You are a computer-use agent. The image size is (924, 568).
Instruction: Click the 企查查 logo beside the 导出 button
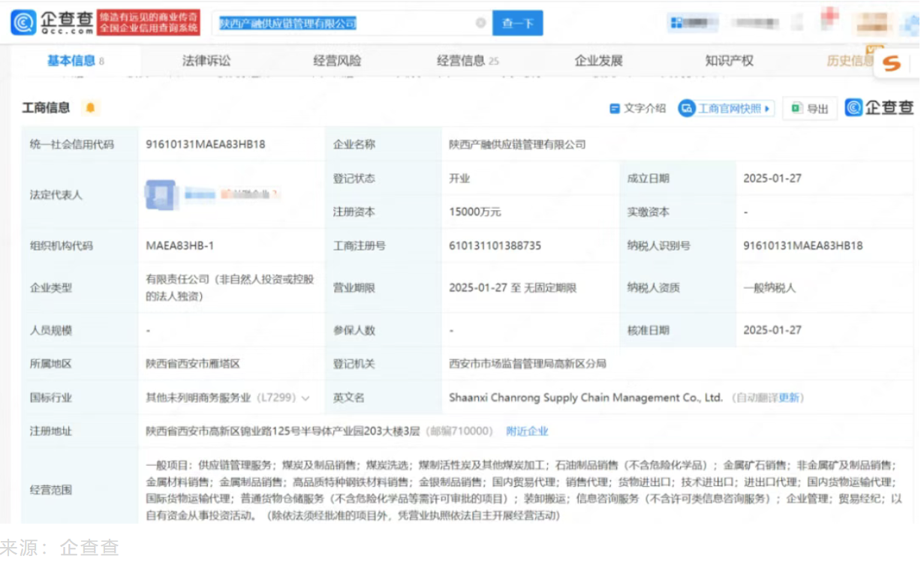click(x=880, y=108)
